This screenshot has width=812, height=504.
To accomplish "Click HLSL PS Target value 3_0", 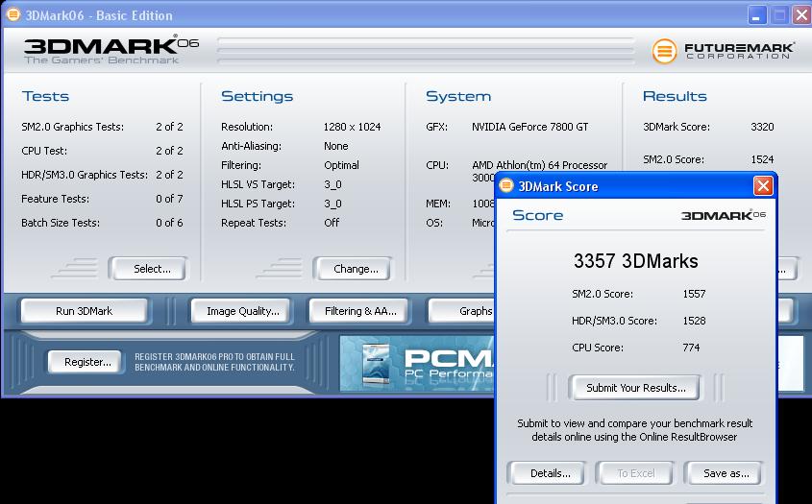I will 332,204.
